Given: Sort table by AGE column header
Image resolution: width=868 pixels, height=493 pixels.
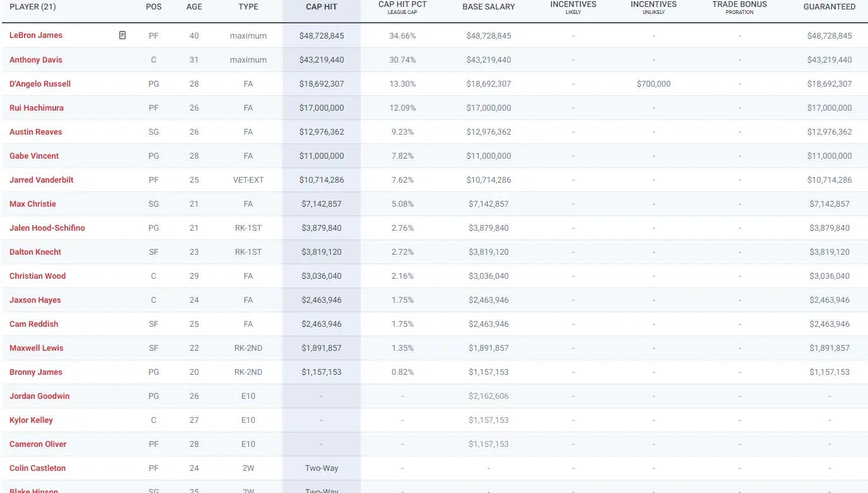Looking at the screenshot, I should [x=194, y=7].
